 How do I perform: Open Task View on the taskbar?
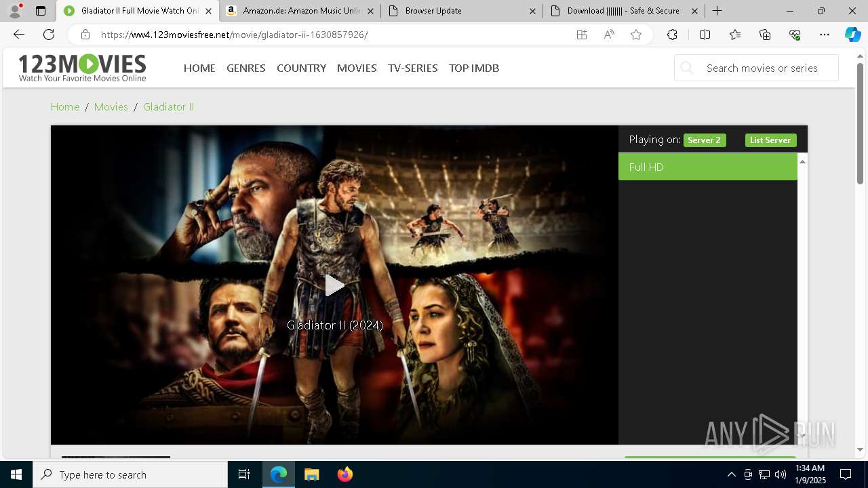coord(244,474)
